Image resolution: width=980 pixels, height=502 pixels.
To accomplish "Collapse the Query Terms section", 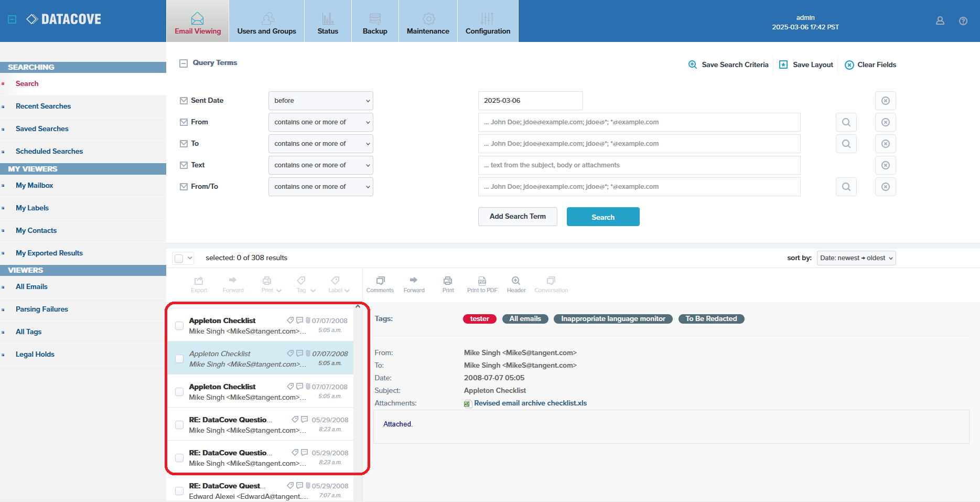I will coord(184,63).
